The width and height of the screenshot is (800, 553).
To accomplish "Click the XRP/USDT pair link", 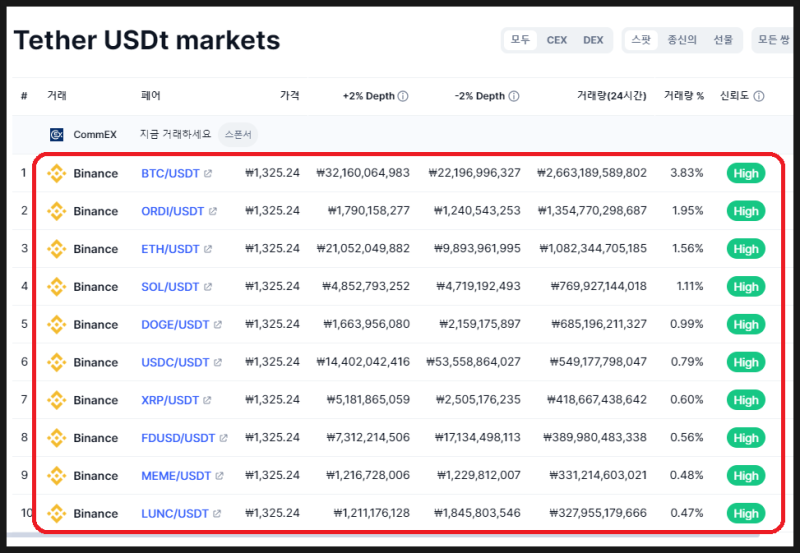I will click(x=170, y=400).
